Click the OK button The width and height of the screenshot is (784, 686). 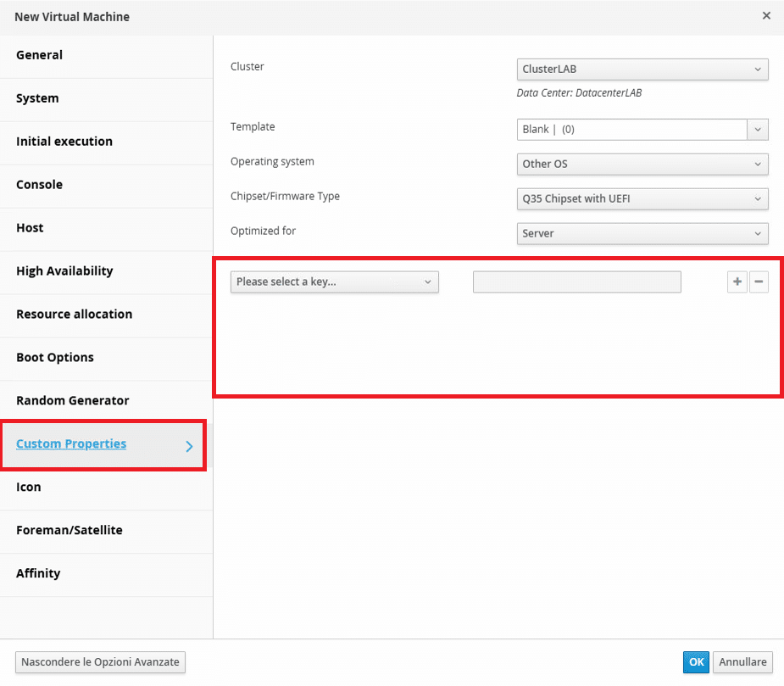696,662
